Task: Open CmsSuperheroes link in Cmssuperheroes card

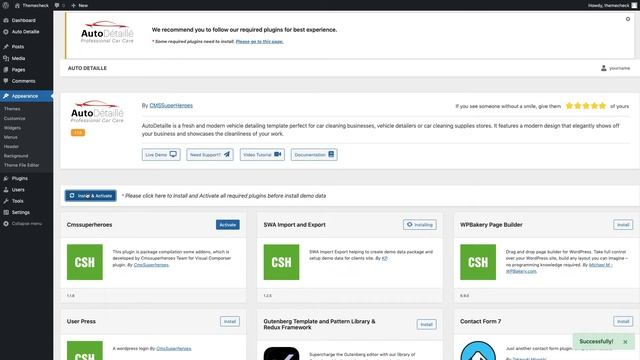Action: pyautogui.click(x=151, y=265)
